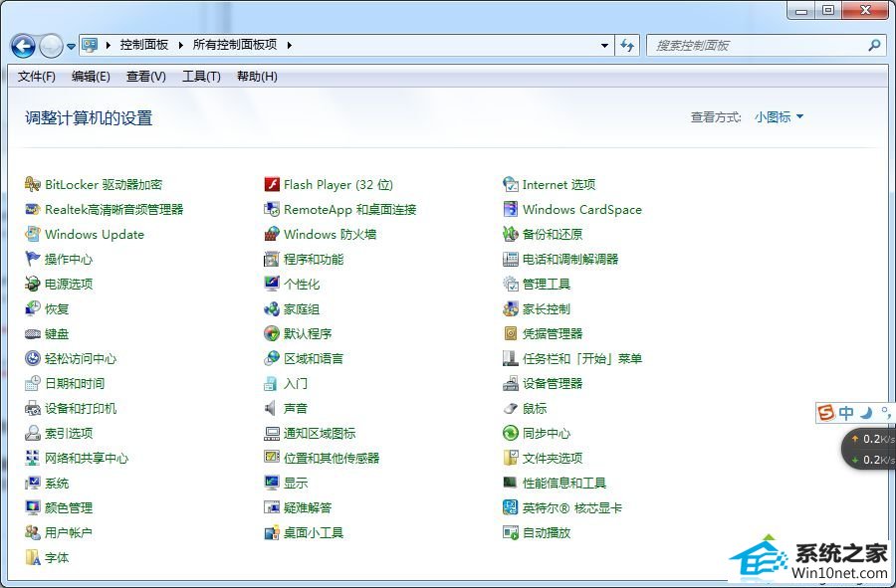Open 电源选项 icon
The image size is (896, 588).
coord(33,284)
